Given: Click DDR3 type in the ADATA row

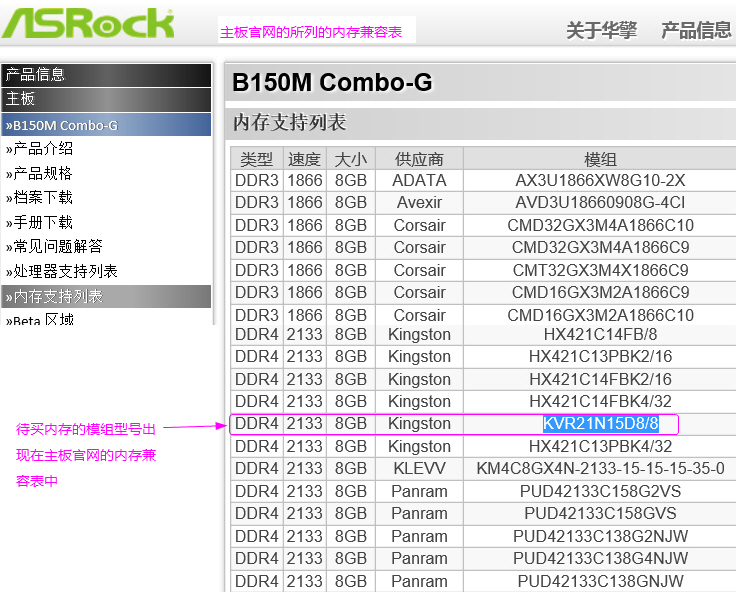Looking at the screenshot, I should click(257, 180).
